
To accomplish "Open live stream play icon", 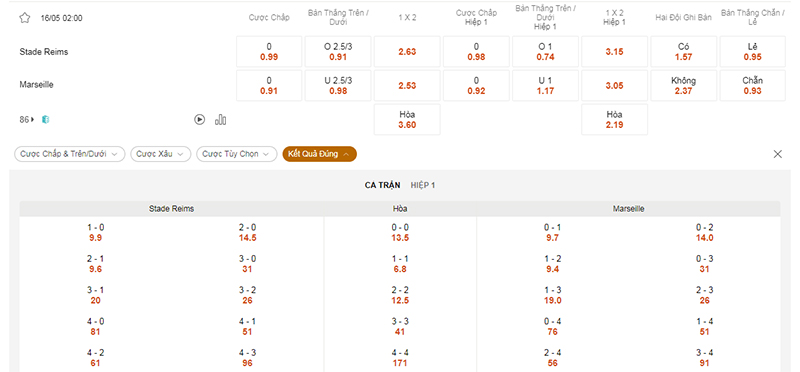I will (199, 119).
